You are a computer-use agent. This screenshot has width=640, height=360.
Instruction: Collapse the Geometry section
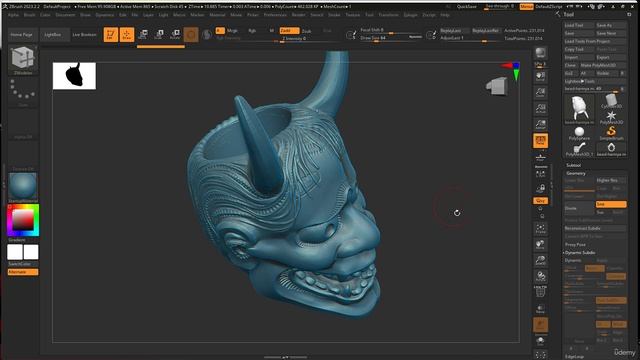click(x=576, y=173)
